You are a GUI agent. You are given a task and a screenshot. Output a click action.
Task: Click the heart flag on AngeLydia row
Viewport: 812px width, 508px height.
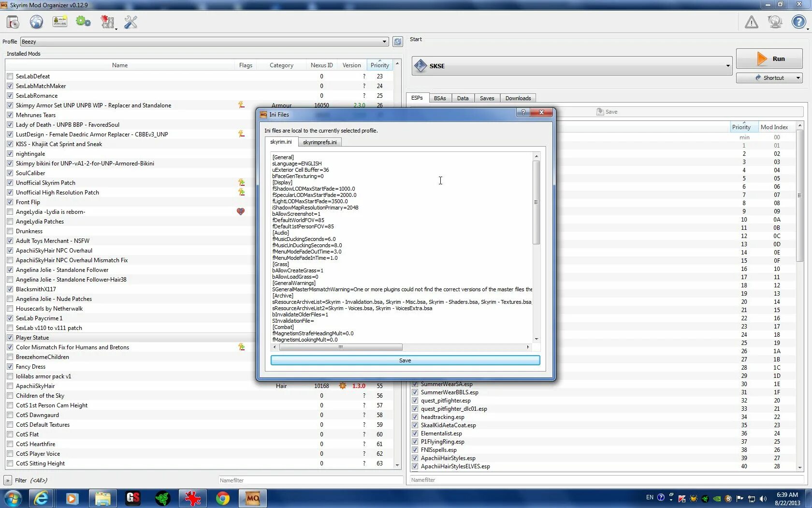tap(241, 211)
